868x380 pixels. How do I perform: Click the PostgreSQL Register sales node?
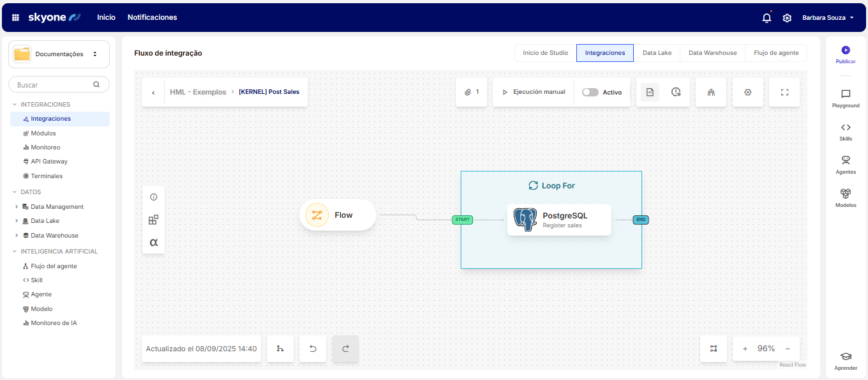[559, 220]
